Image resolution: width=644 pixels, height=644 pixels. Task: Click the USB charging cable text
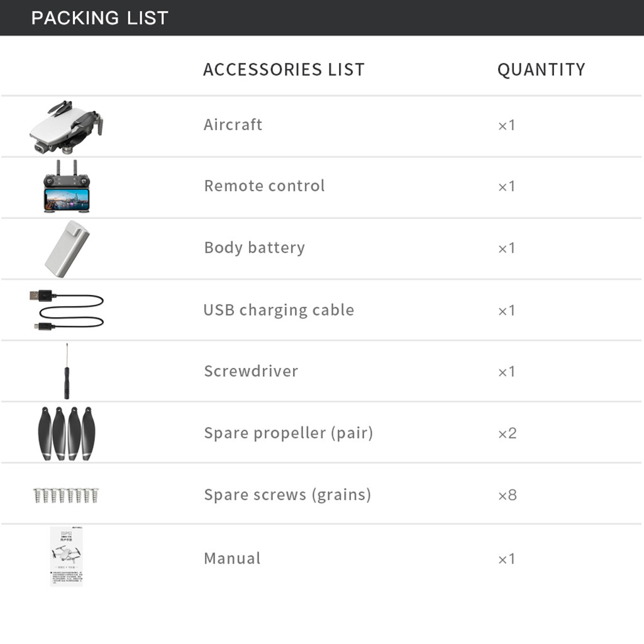279,310
